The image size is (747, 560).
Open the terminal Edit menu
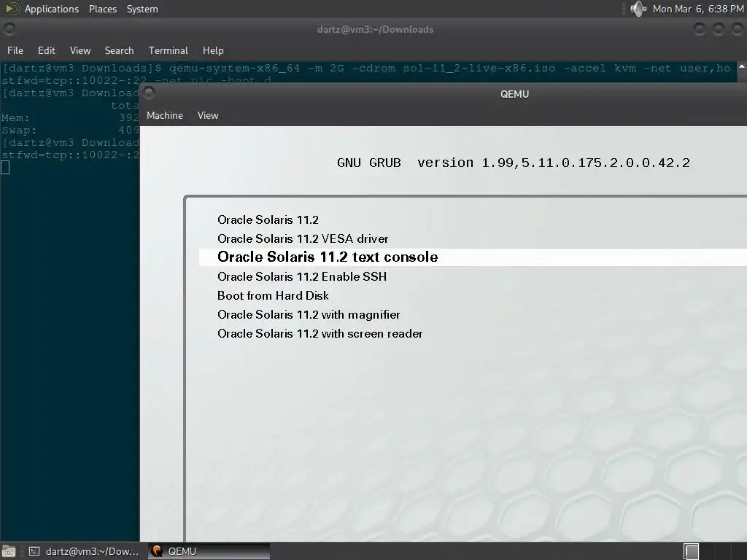46,50
